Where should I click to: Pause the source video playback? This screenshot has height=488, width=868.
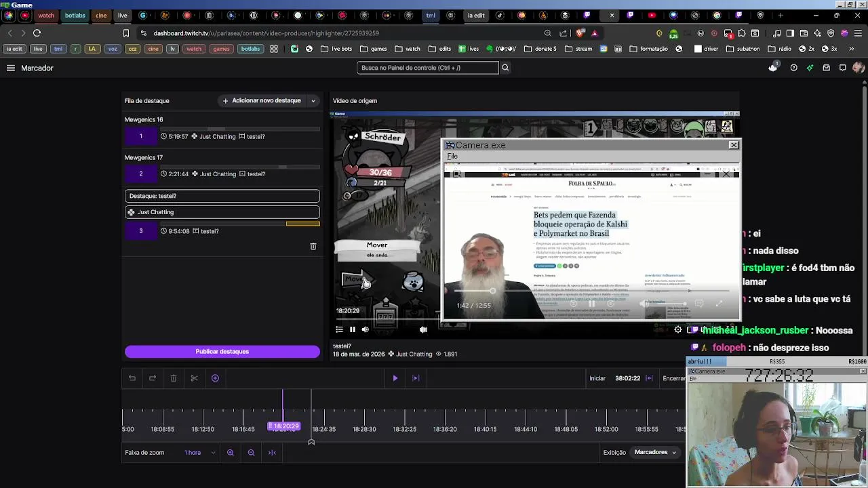click(353, 329)
